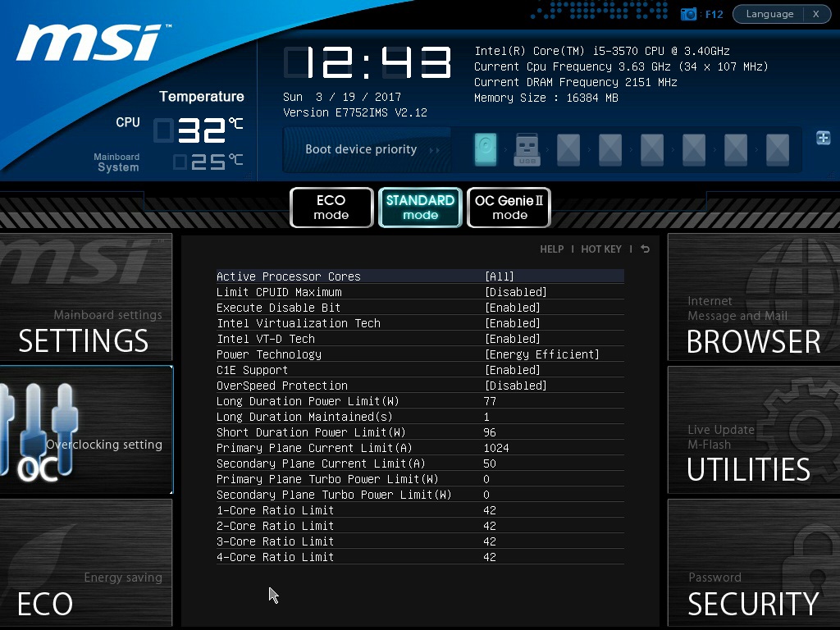Change Execute Disable Bit [Enabled] option

coord(513,308)
